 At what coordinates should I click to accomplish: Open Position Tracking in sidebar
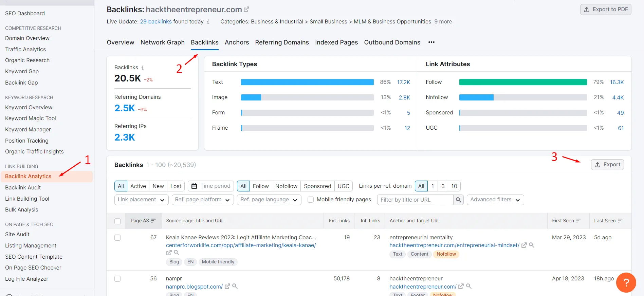point(27,141)
